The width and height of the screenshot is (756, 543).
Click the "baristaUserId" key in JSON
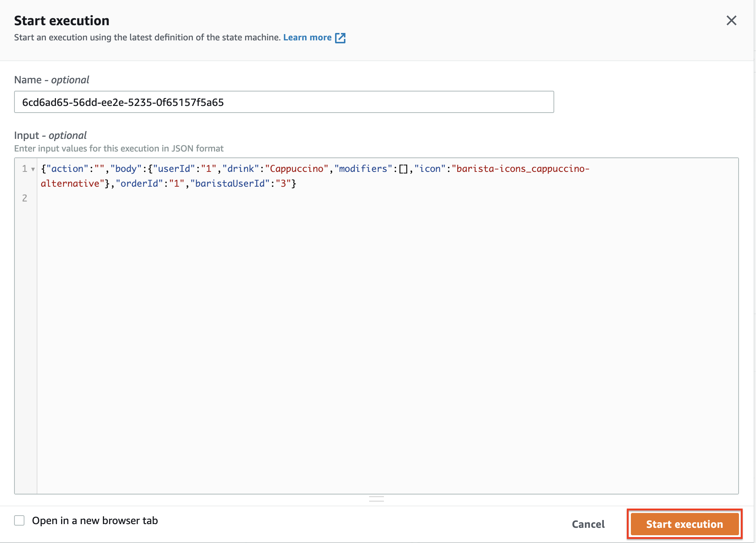pos(230,183)
